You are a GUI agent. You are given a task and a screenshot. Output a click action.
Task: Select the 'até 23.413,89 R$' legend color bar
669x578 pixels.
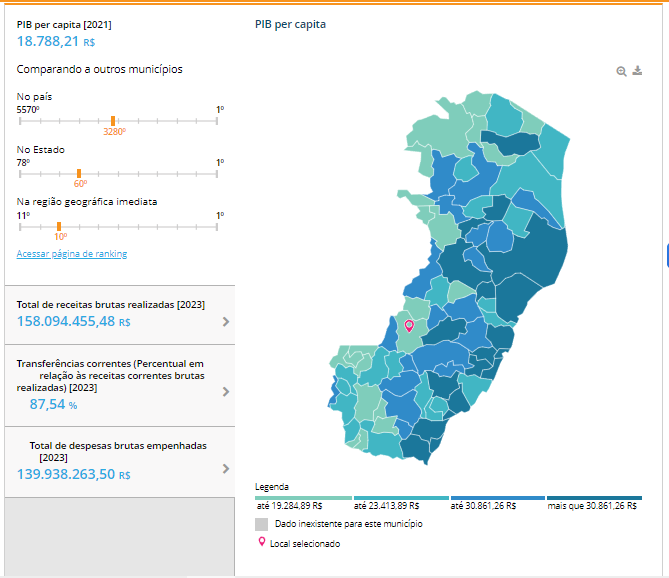(x=400, y=497)
